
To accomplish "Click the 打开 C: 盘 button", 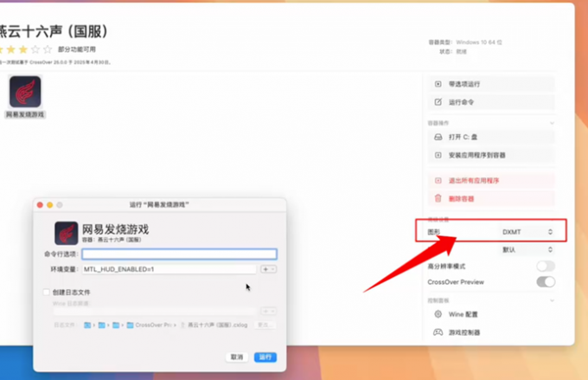I will pyautogui.click(x=491, y=137).
